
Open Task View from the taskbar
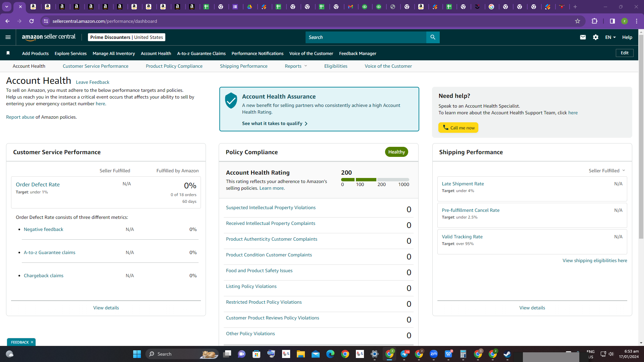point(227,354)
